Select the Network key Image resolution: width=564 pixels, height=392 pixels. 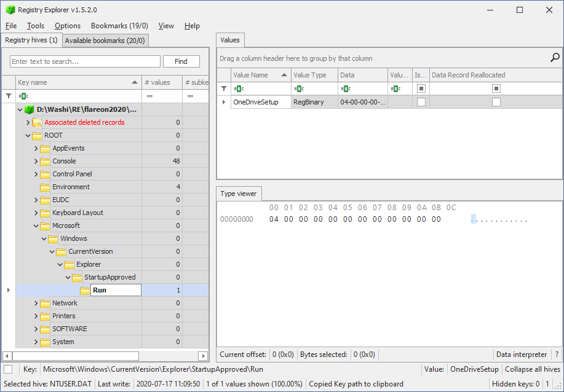point(65,304)
